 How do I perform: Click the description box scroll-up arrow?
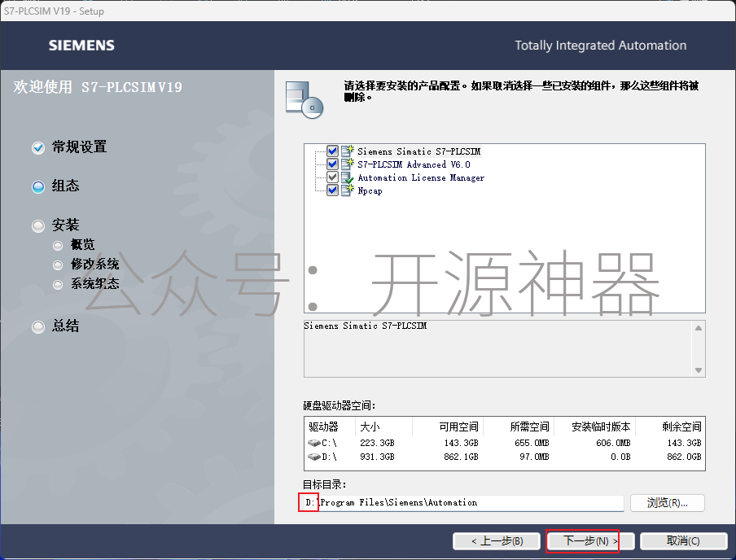click(x=699, y=328)
